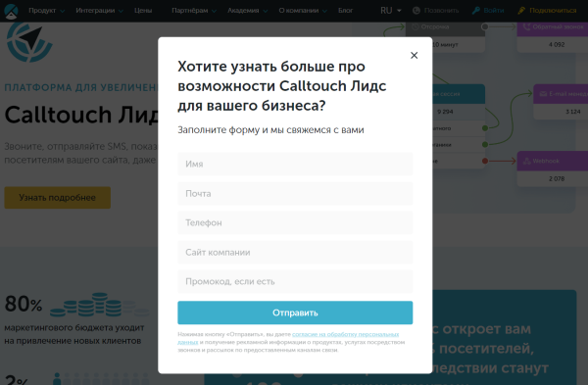Click the E-mail node in diagram
The image size is (588, 385).
(x=561, y=102)
